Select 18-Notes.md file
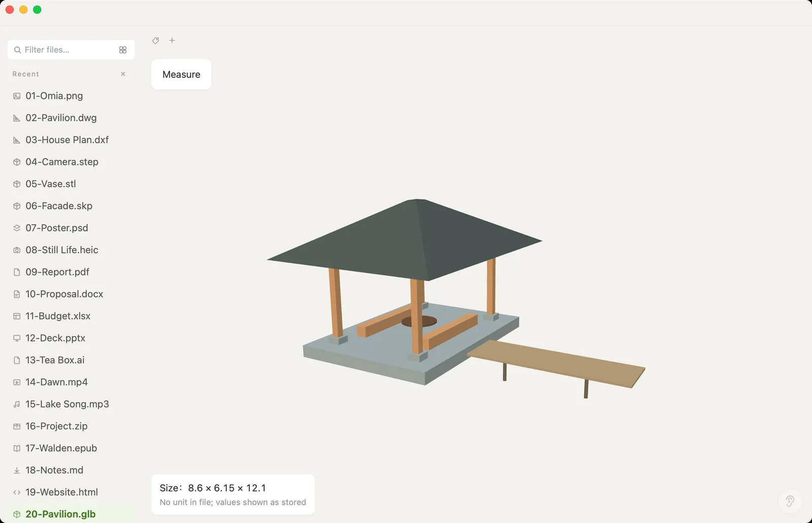 coord(54,470)
